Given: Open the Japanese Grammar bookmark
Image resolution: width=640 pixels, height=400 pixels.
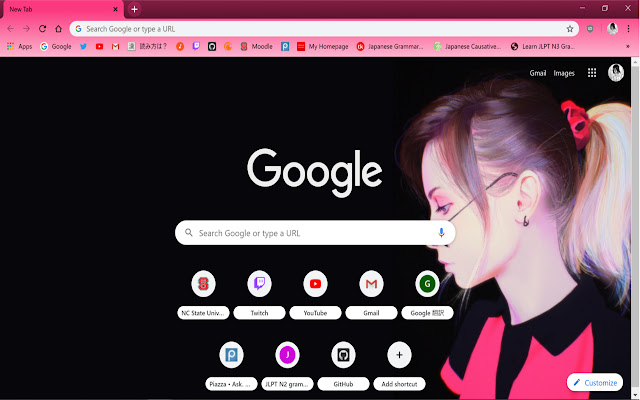Looking at the screenshot, I should point(390,47).
